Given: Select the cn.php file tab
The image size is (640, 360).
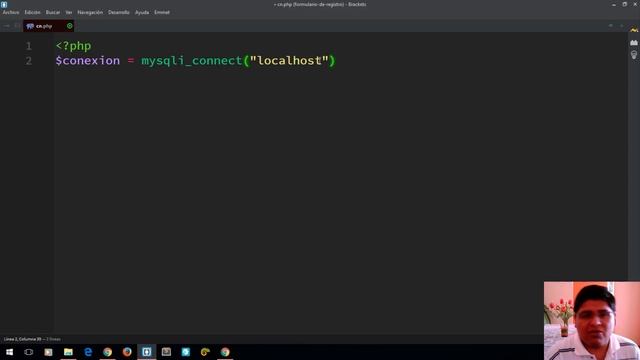Looking at the screenshot, I should coord(49,26).
